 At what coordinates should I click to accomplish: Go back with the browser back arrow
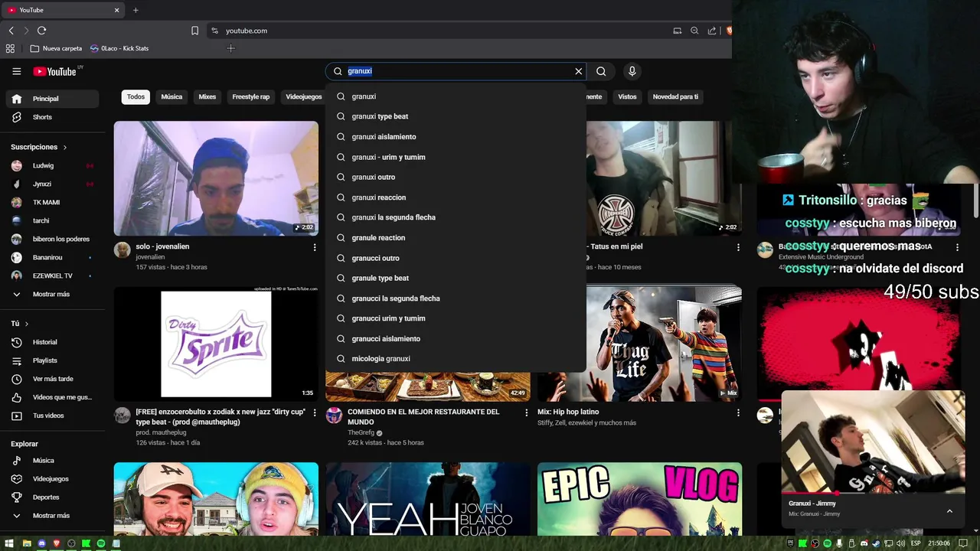pos(11,31)
